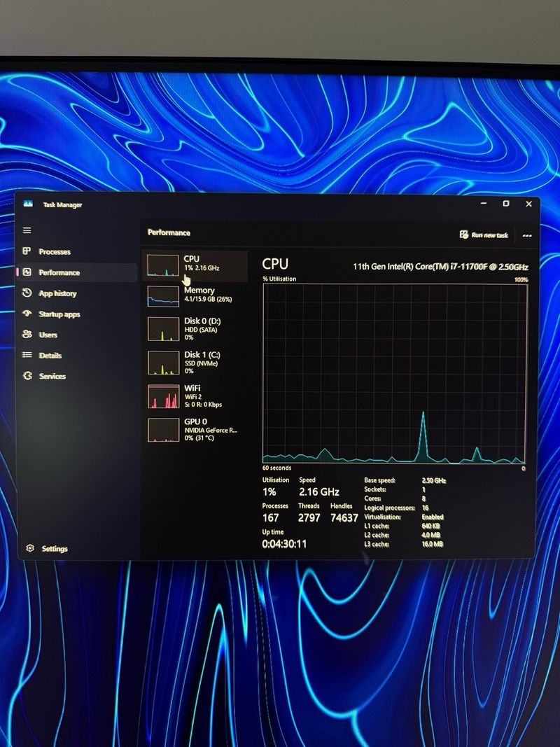Go to Startup apps page
Viewport: 560px width, 747px height.
[59, 314]
